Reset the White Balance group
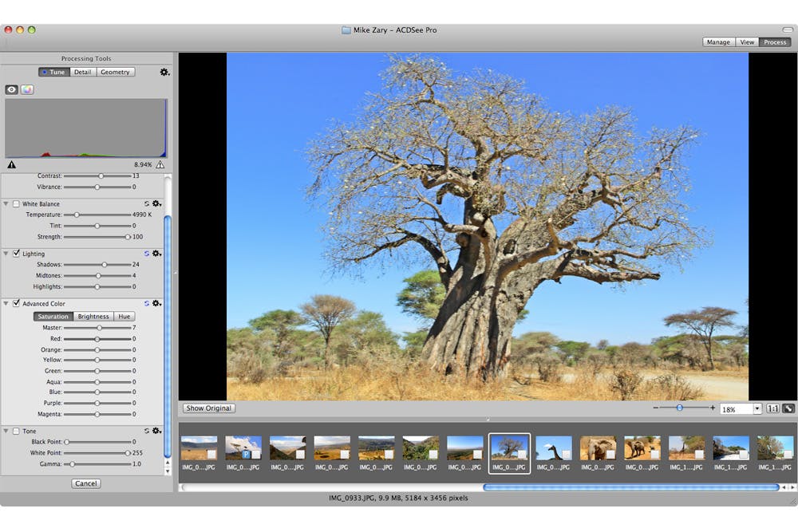 tap(147, 203)
